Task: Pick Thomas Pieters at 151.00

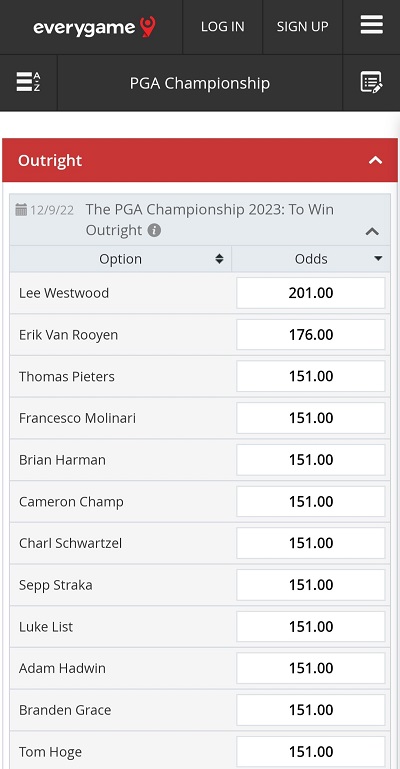Action: coord(311,376)
